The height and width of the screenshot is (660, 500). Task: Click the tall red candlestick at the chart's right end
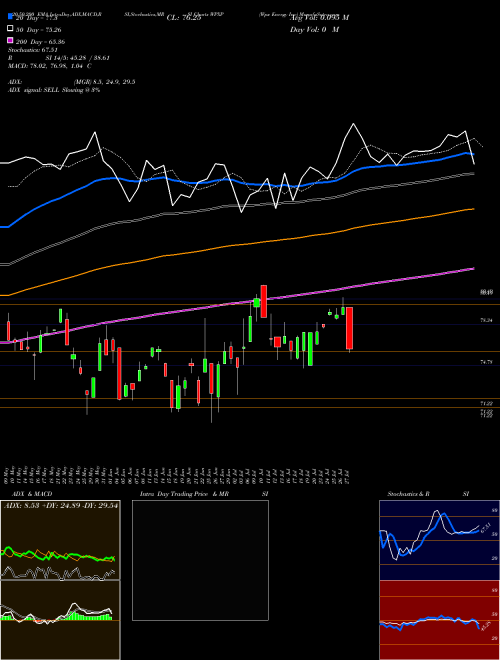point(349,328)
